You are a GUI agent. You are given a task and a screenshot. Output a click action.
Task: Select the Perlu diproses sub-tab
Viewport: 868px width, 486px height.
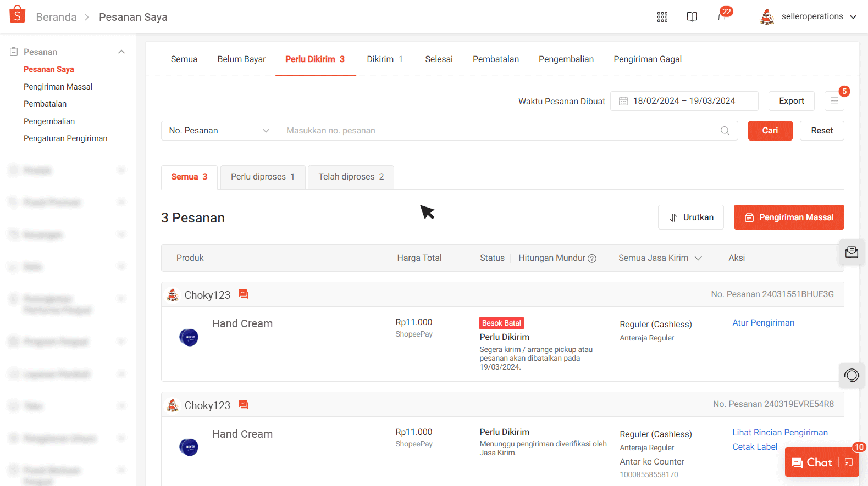pyautogui.click(x=263, y=177)
